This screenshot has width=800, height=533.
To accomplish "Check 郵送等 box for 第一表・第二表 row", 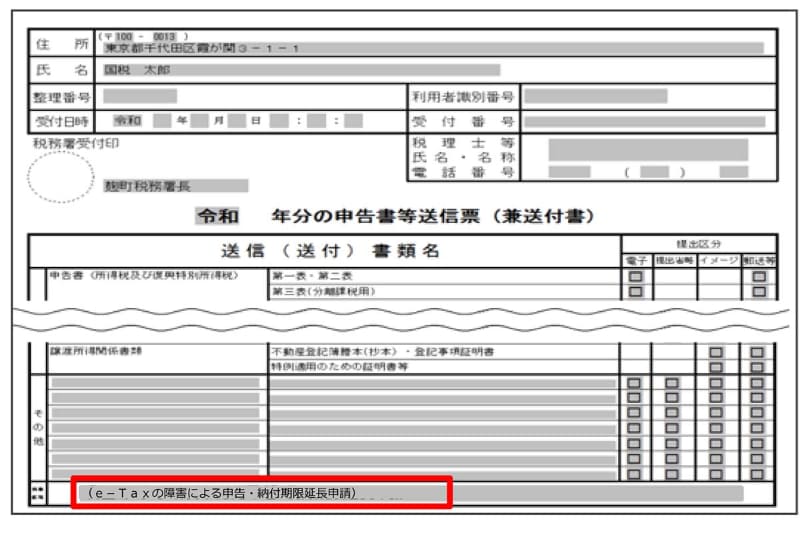I will click(759, 276).
